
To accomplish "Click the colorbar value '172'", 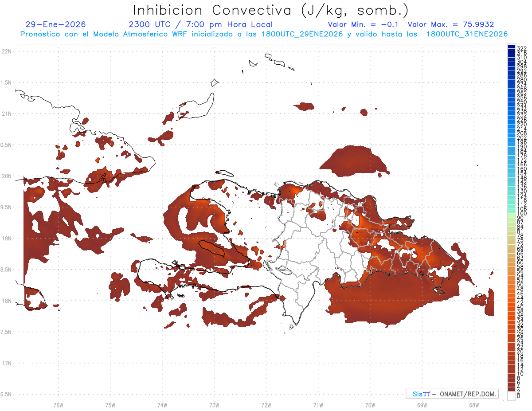I will [x=522, y=160].
